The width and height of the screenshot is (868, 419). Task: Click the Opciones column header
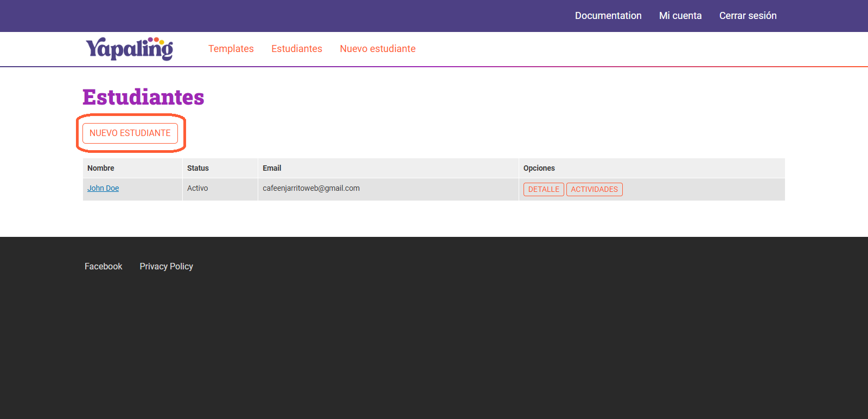pos(539,168)
